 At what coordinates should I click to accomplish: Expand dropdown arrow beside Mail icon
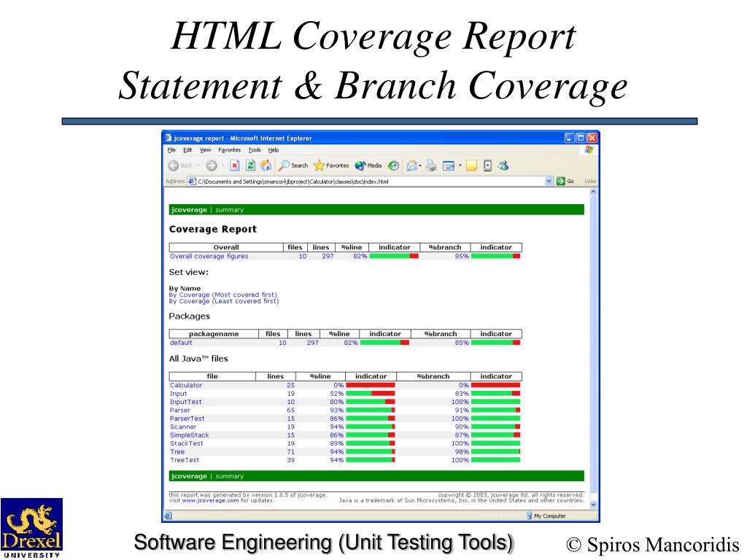click(420, 166)
